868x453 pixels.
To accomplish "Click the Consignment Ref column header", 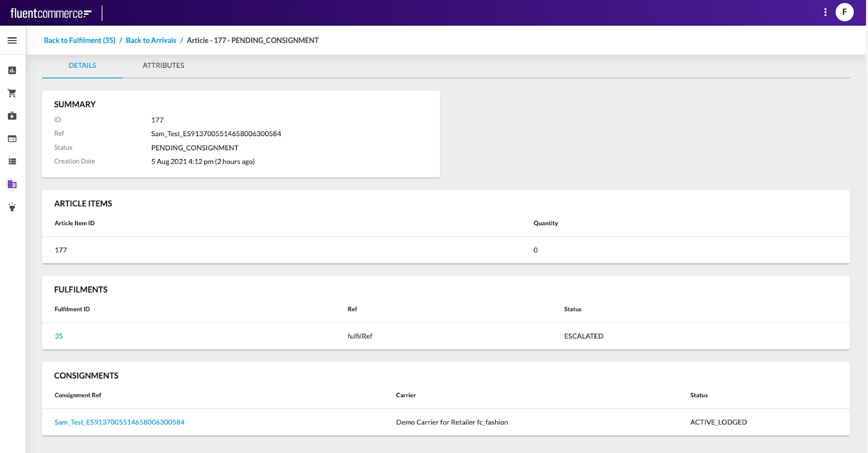I will tap(78, 395).
